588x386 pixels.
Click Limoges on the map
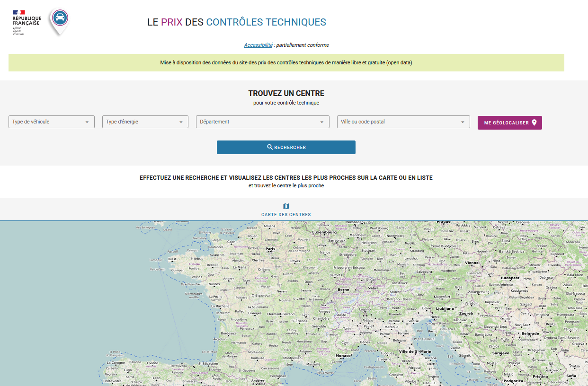coord(255,313)
